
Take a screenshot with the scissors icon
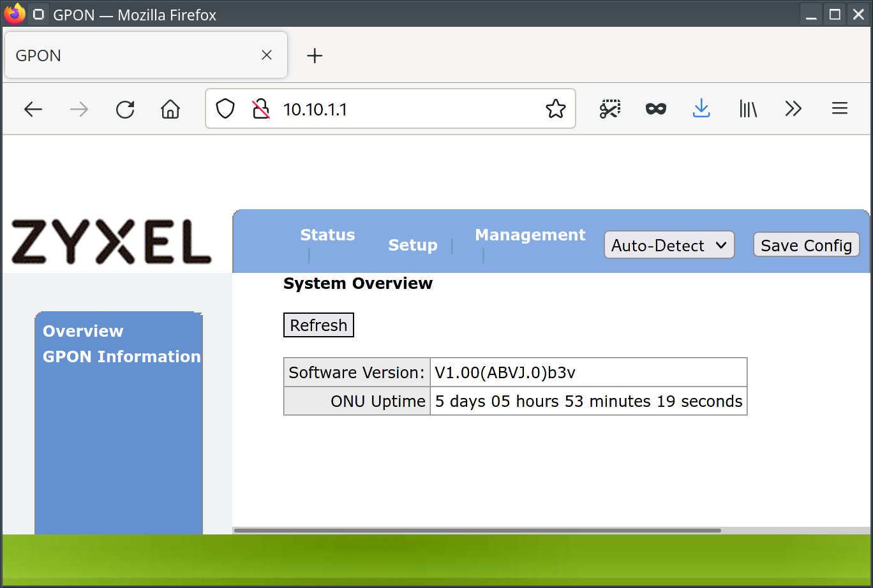click(x=610, y=110)
